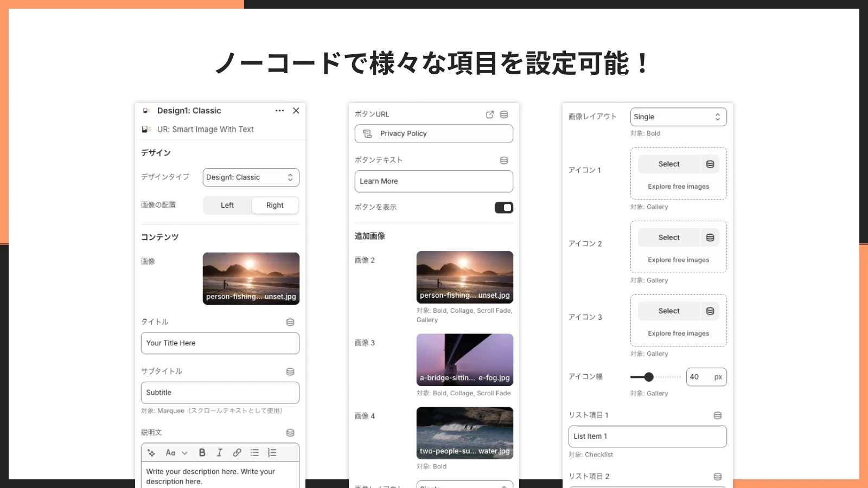Click the database icon next to リスト項目 2
This screenshot has width=868, height=488.
[718, 477]
